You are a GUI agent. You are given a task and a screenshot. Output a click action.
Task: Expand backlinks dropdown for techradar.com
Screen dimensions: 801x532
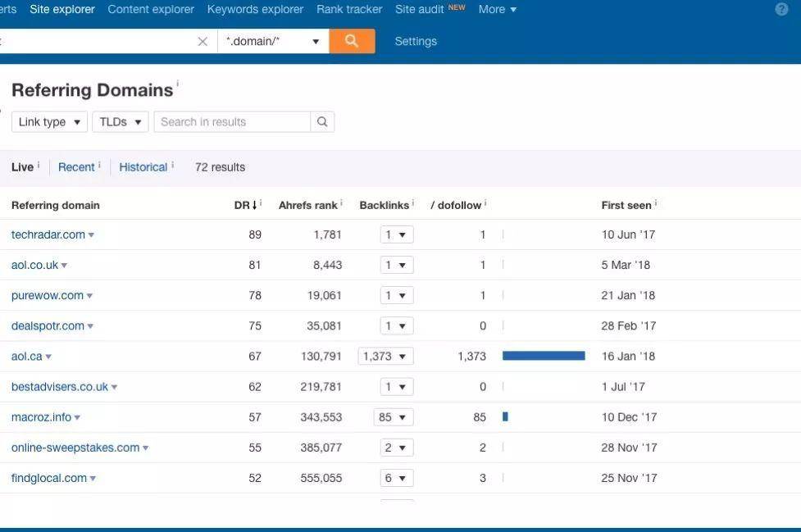click(x=397, y=235)
